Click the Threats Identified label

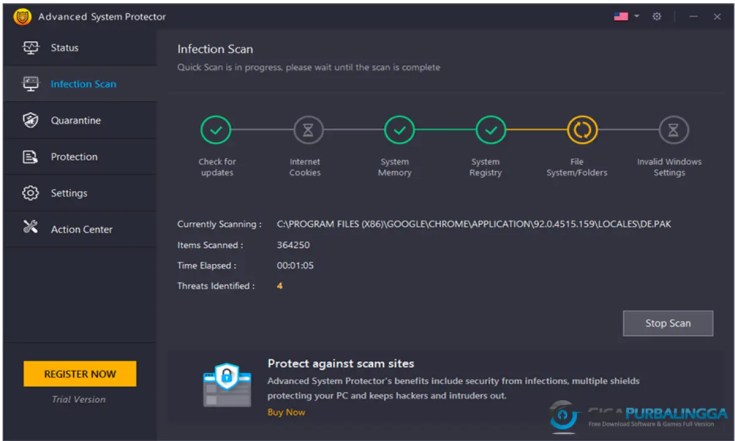click(x=216, y=286)
